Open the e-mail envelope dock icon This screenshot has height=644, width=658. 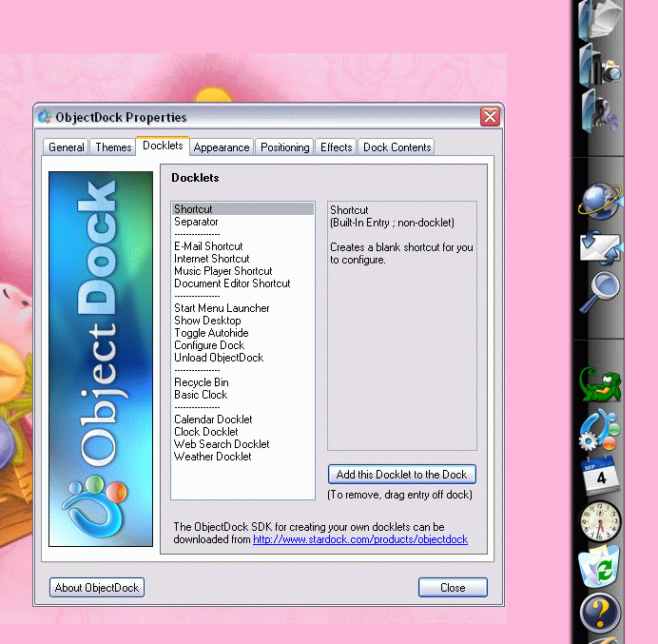click(x=601, y=247)
